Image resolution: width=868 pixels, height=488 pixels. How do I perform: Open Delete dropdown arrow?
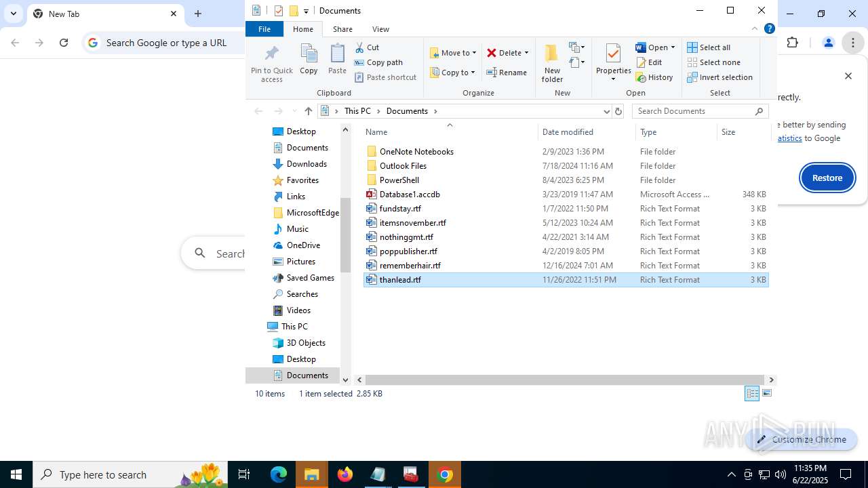526,53
